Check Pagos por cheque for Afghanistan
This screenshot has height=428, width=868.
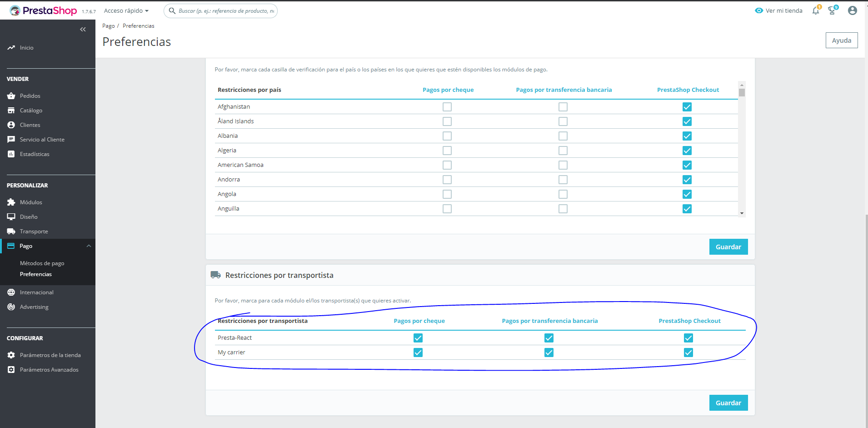tap(447, 107)
